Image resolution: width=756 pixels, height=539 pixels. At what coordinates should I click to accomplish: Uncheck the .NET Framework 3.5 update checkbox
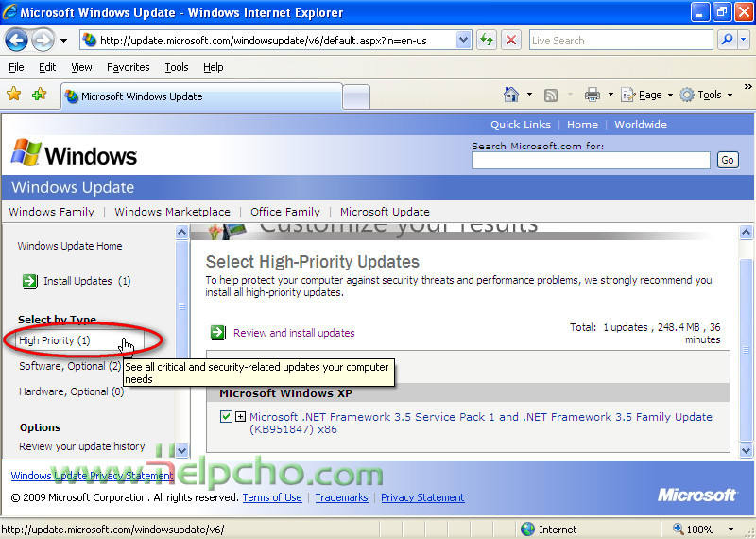pyautogui.click(x=226, y=417)
